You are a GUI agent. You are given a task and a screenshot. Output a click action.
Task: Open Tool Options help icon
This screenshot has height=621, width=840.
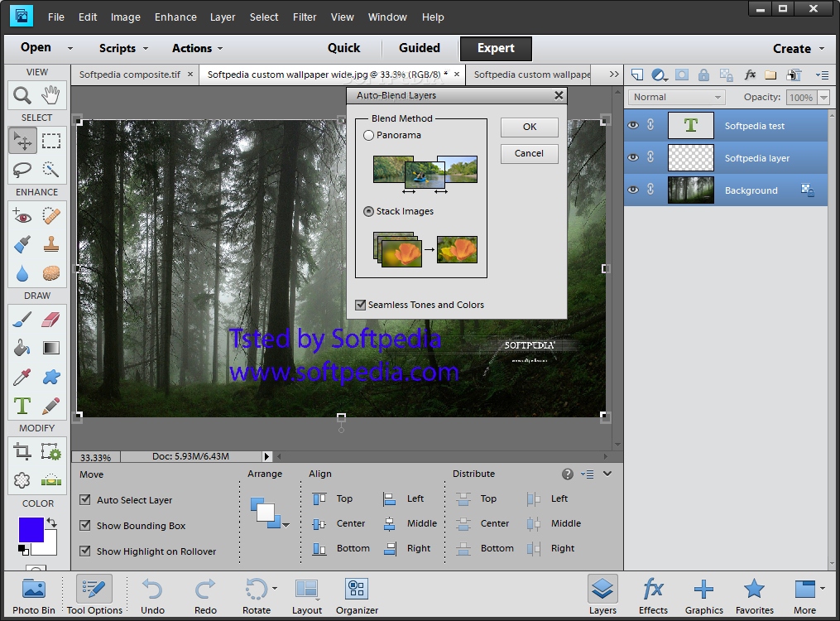click(568, 474)
